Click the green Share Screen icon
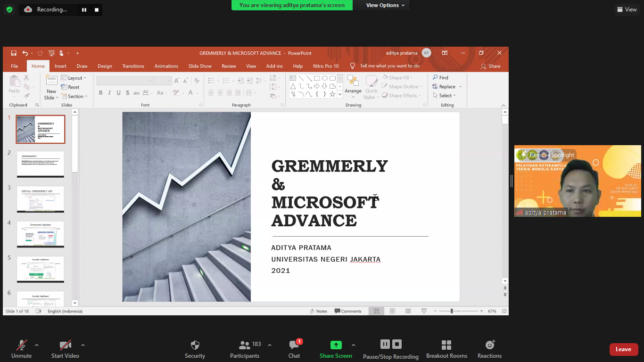 point(336,345)
